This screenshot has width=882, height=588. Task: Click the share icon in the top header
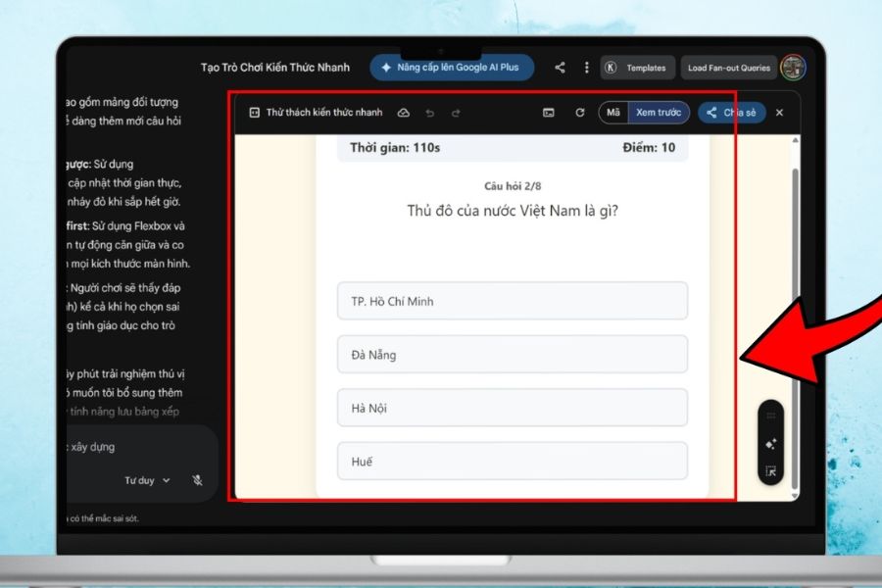(560, 68)
